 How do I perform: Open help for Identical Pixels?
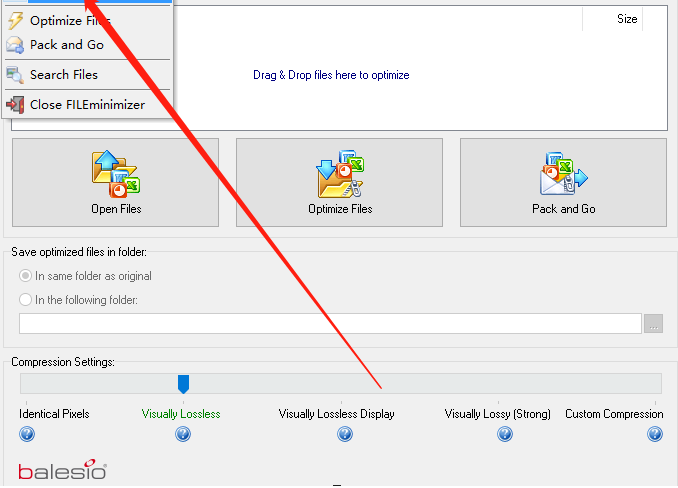(27, 434)
